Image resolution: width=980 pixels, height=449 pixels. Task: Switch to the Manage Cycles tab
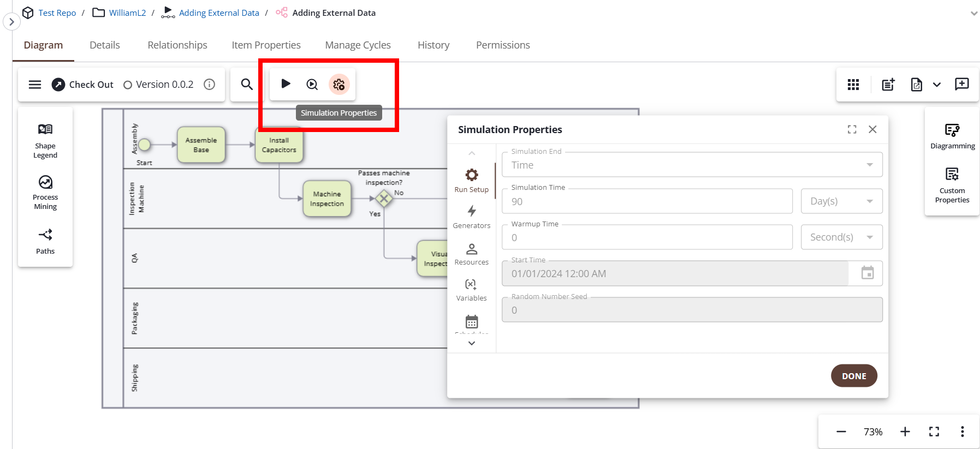click(x=358, y=45)
